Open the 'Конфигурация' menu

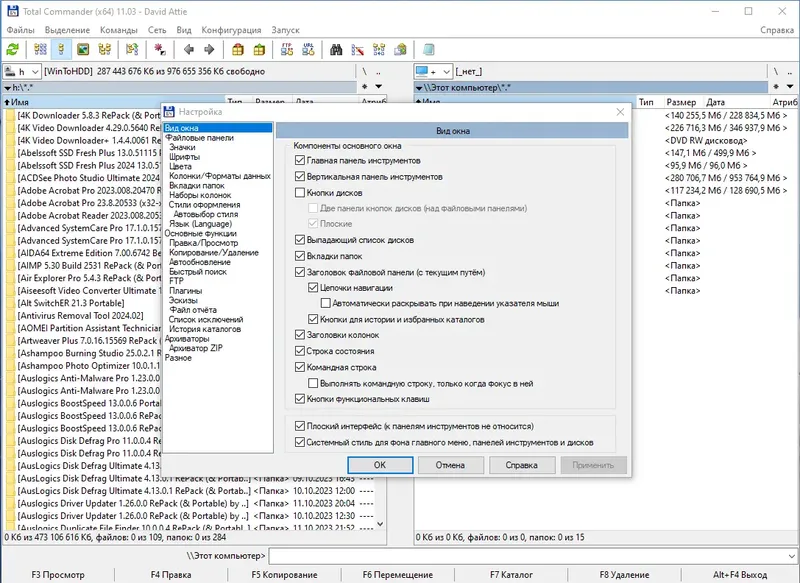(x=231, y=30)
